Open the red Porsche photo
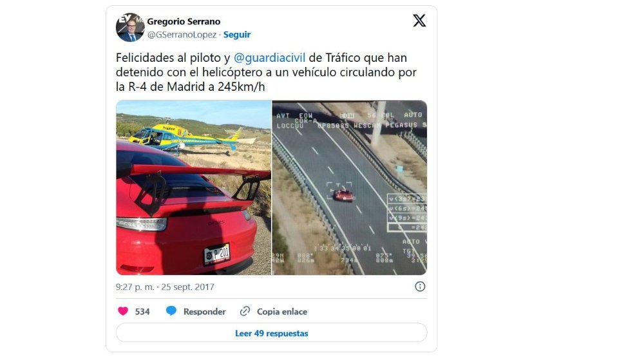Image resolution: width=644 pixels, height=360 pixels. click(193, 187)
